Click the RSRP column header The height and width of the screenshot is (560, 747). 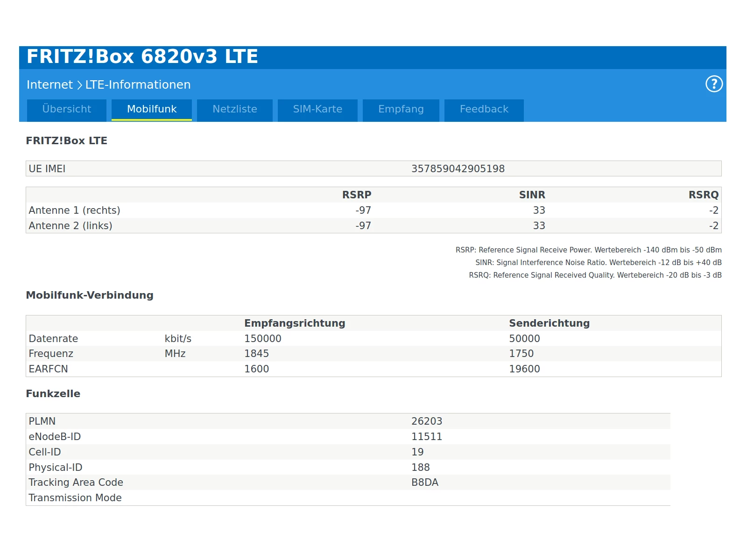point(357,195)
